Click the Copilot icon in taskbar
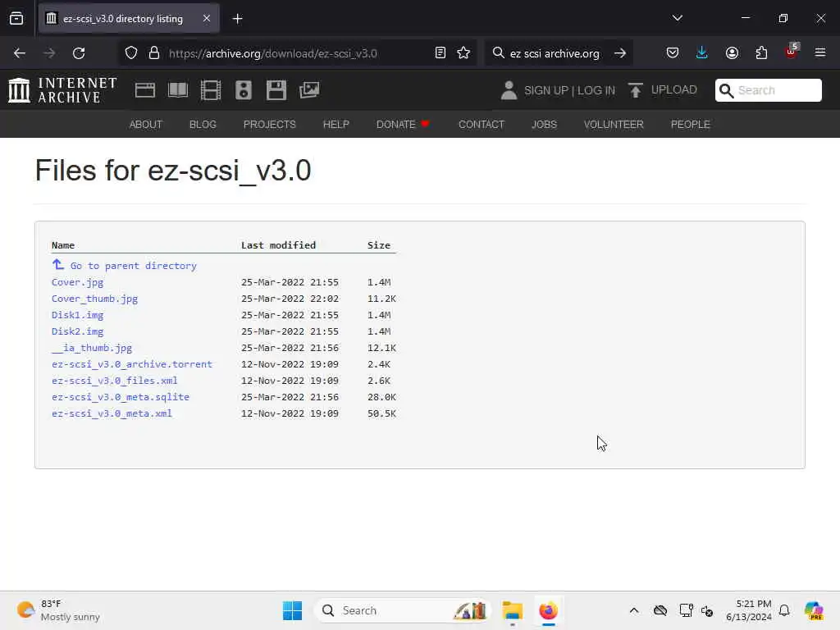The image size is (840, 630). pos(814,610)
